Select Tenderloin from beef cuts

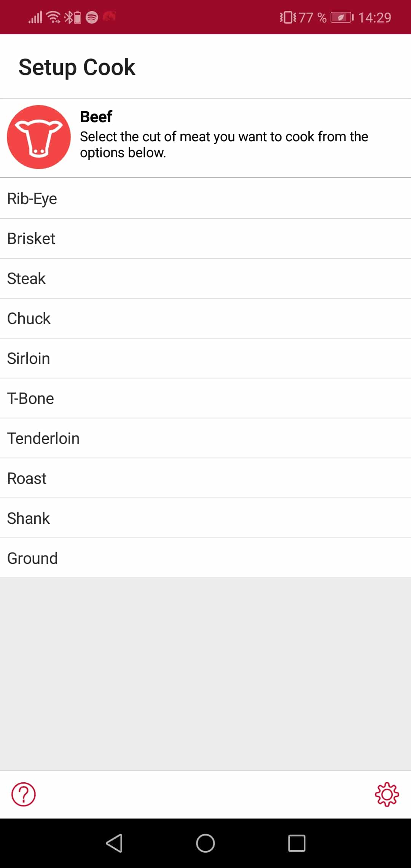point(205,438)
